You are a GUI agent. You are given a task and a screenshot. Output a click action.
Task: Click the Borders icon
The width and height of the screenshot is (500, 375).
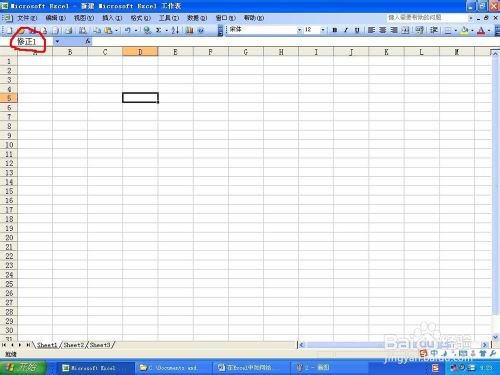click(x=448, y=30)
